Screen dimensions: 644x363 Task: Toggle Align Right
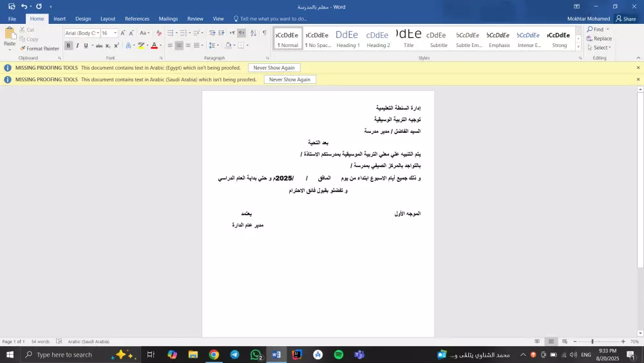pos(187,46)
